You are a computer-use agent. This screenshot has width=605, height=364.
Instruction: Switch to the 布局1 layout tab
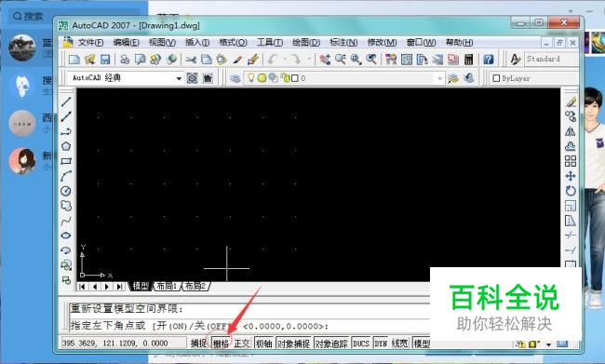click(167, 286)
